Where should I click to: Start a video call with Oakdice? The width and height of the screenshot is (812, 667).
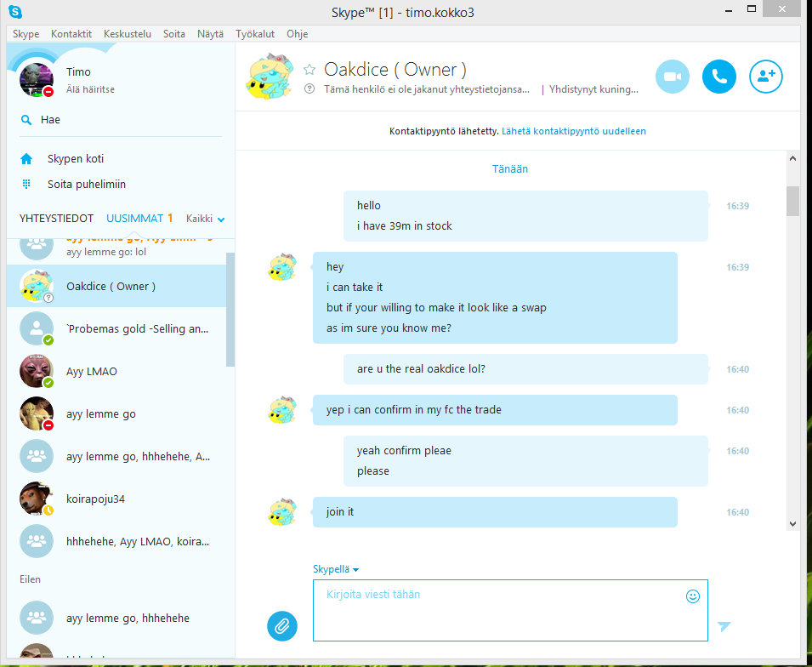tap(673, 77)
